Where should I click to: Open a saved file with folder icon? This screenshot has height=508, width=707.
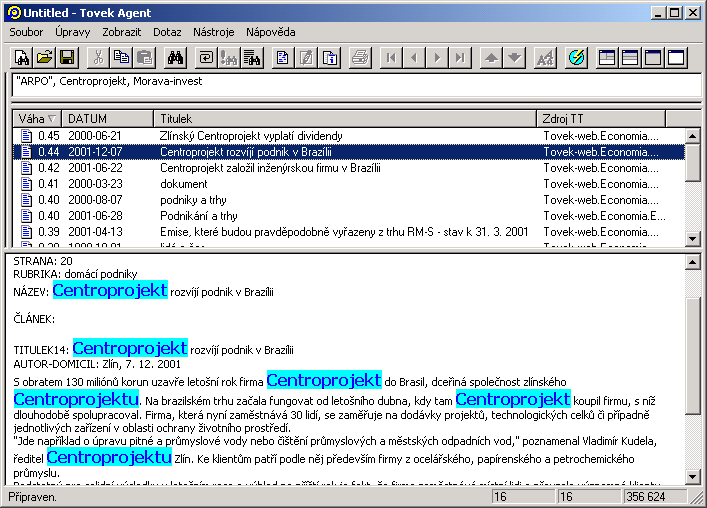pyautogui.click(x=45, y=58)
